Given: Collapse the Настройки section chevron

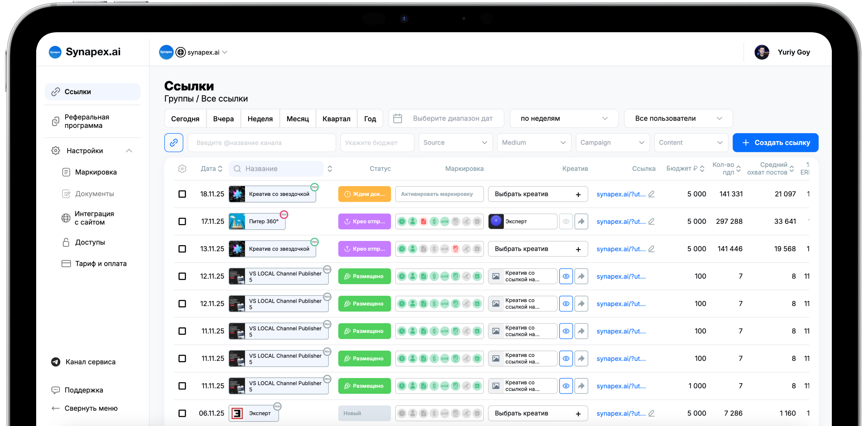Looking at the screenshot, I should [x=129, y=151].
